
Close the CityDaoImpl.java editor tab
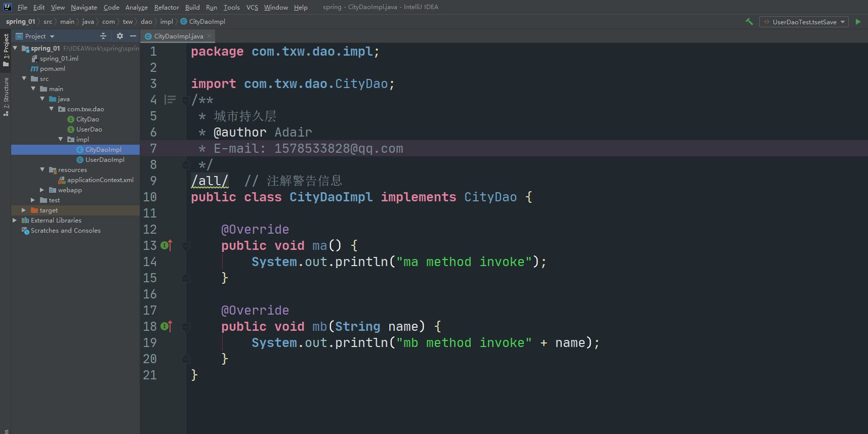point(209,36)
